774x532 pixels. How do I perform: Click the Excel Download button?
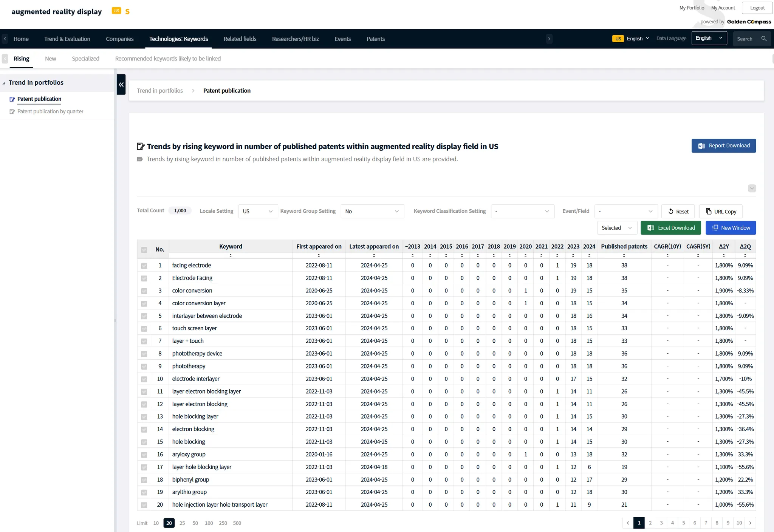(x=671, y=228)
